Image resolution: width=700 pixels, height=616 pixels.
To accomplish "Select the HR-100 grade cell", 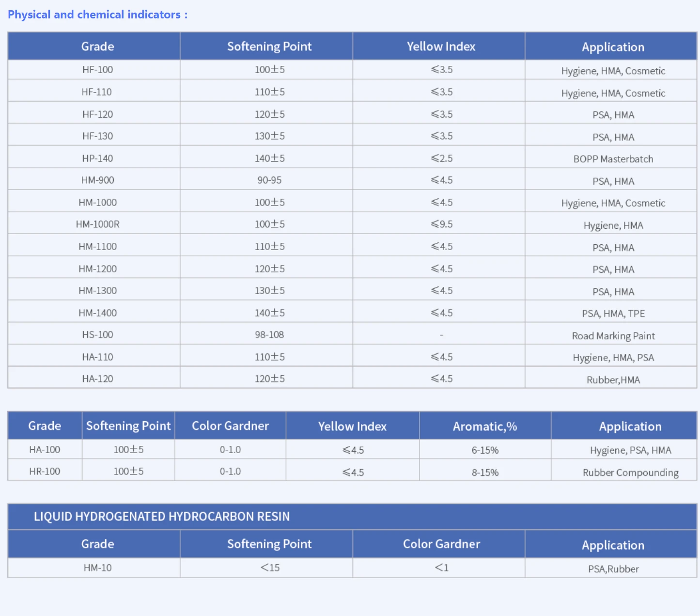I will (45, 472).
